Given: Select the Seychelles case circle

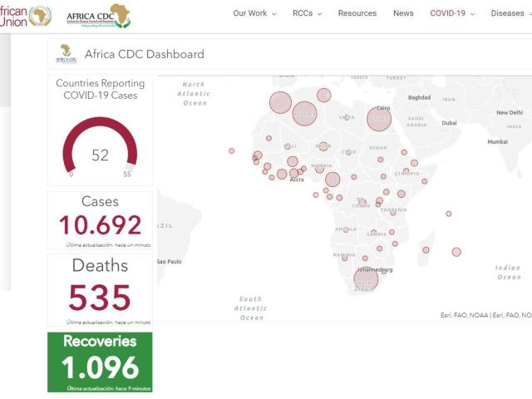Looking at the screenshot, I should coord(449,214).
